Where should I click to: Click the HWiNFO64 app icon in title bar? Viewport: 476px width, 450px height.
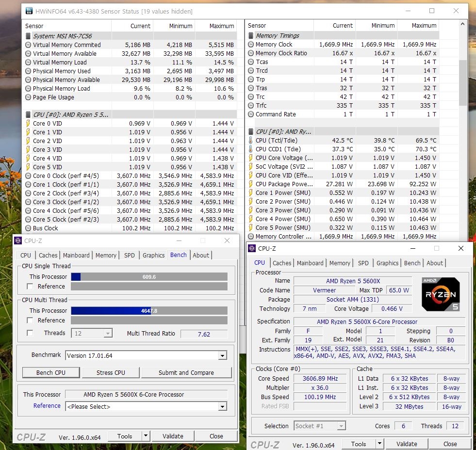pos(29,11)
